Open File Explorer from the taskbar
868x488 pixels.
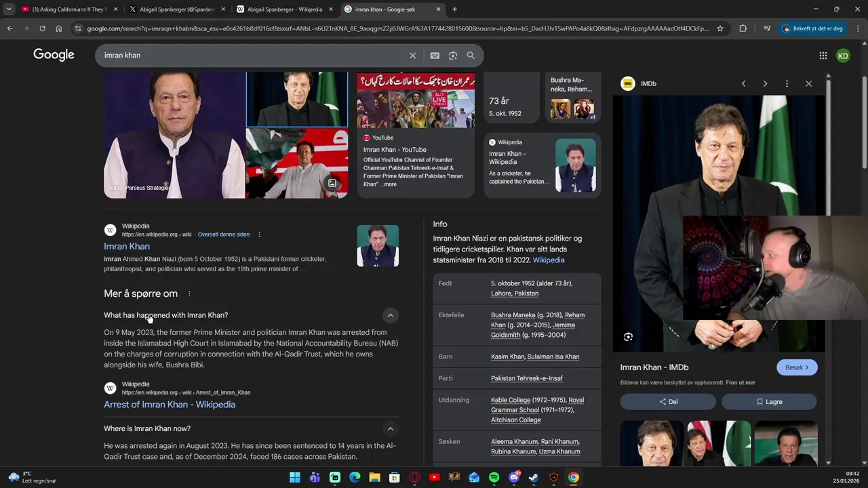(x=374, y=477)
